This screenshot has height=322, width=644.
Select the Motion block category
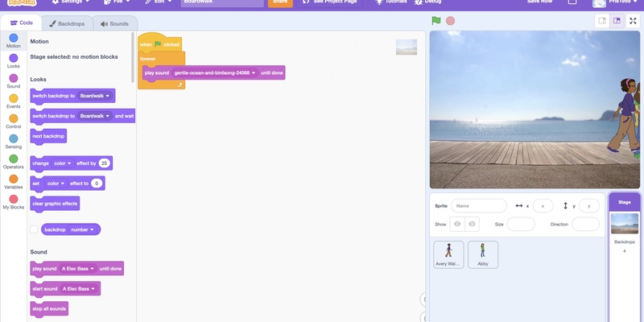click(13, 40)
